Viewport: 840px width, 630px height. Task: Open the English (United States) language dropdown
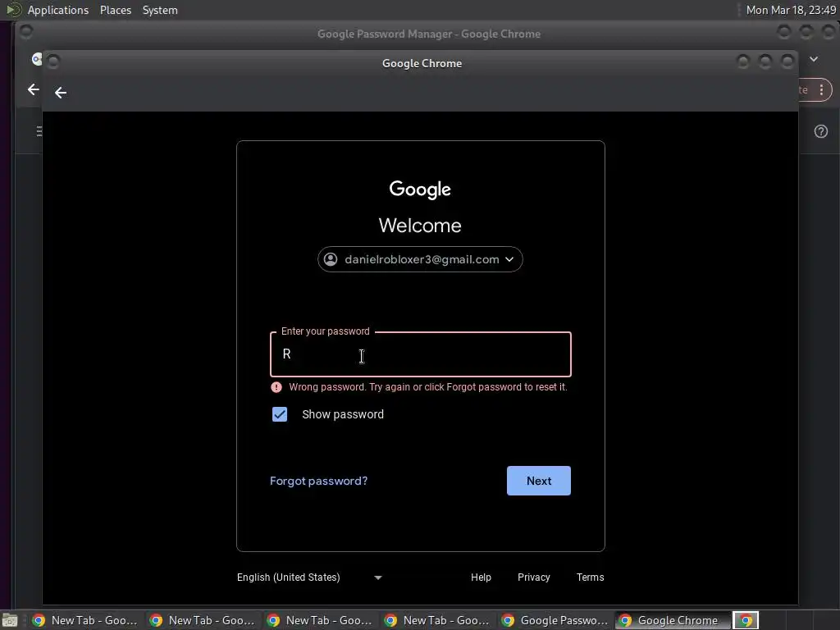coord(309,577)
